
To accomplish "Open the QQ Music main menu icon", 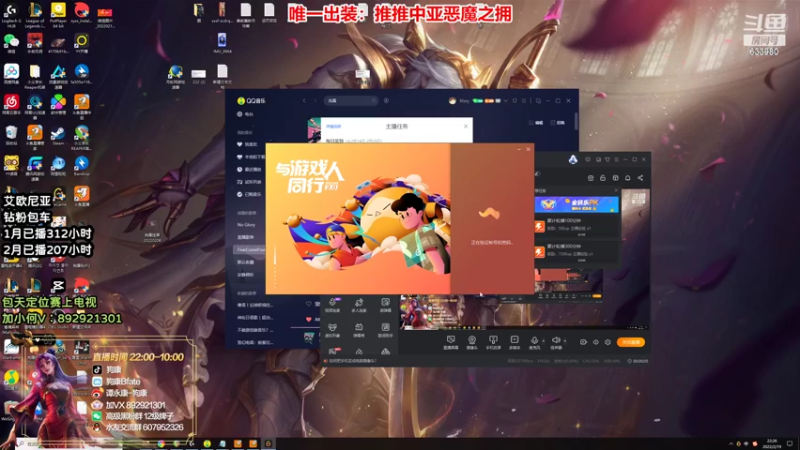I will (523, 101).
